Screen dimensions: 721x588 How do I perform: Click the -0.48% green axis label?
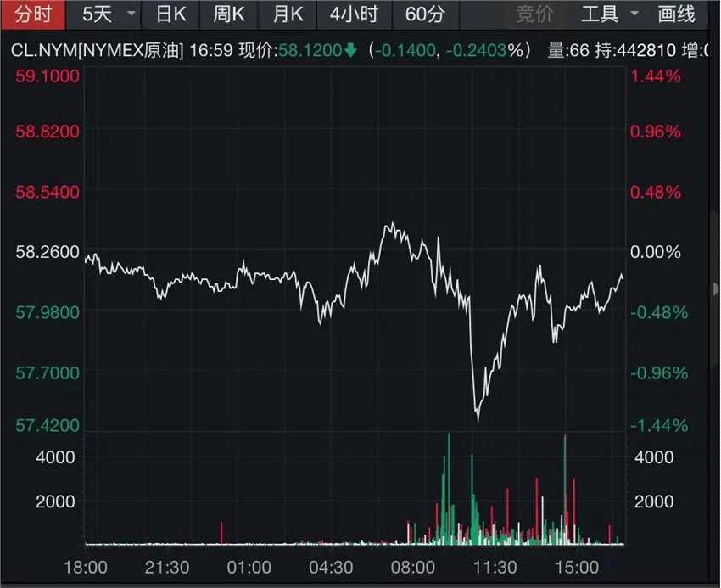click(659, 313)
